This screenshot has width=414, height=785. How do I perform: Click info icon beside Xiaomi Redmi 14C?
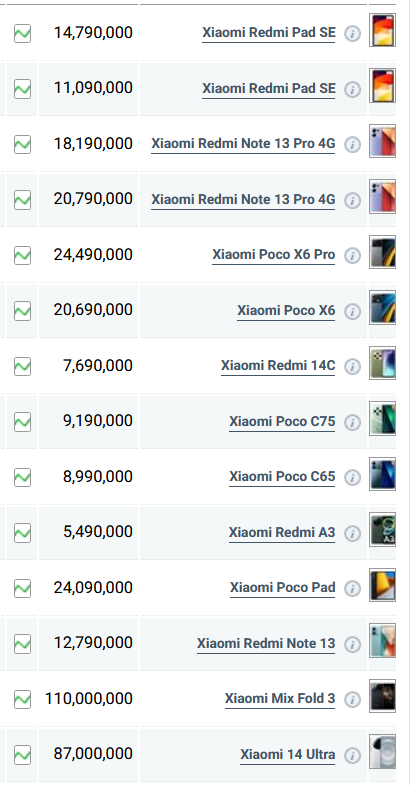[353, 367]
